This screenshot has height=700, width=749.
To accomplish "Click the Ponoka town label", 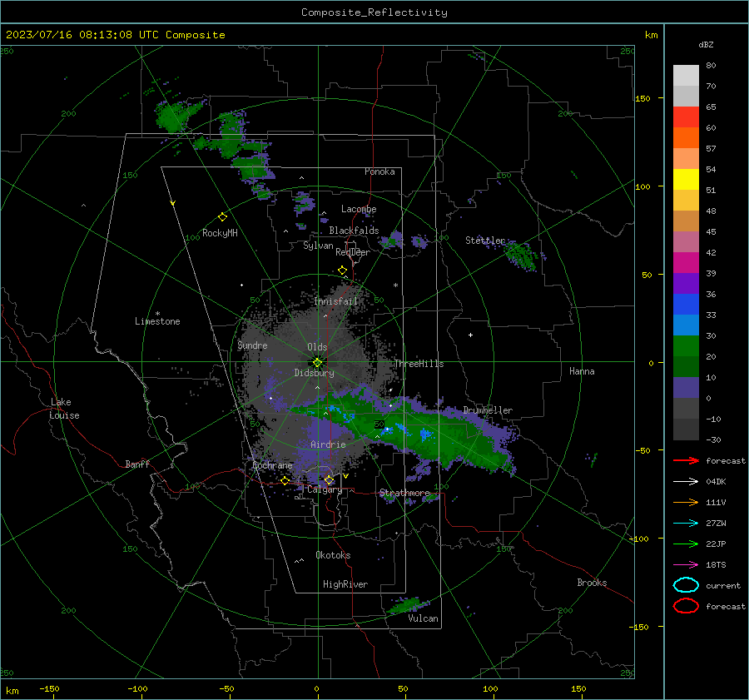I will coord(379,171).
